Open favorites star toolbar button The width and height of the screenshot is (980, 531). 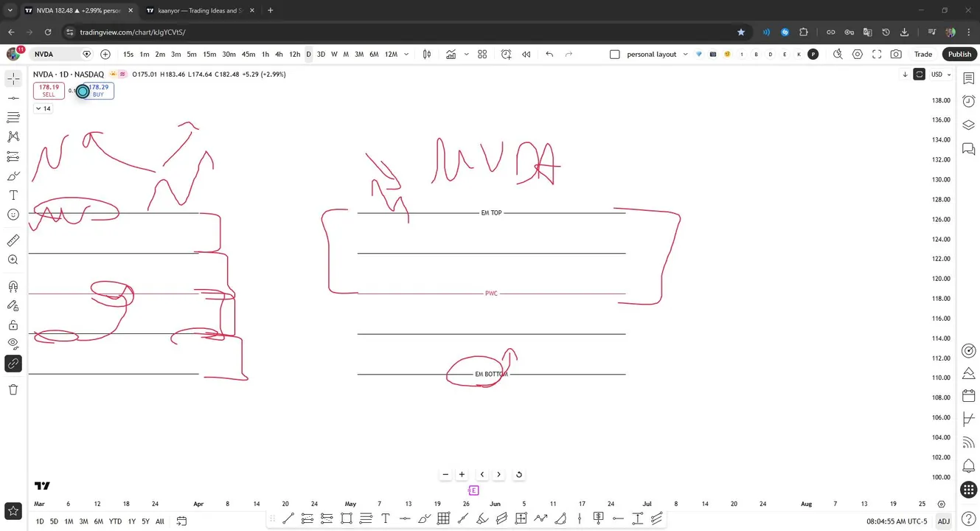(13, 510)
